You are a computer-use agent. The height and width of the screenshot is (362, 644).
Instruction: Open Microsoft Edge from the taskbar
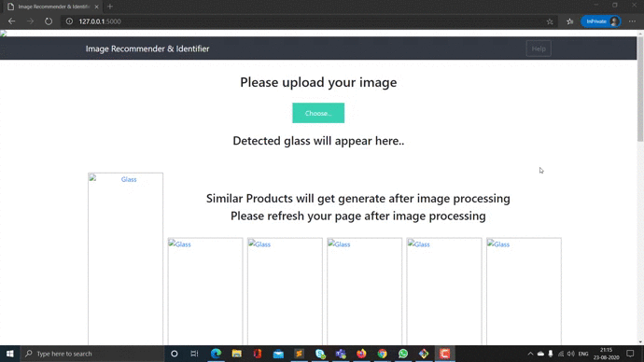pos(216,354)
